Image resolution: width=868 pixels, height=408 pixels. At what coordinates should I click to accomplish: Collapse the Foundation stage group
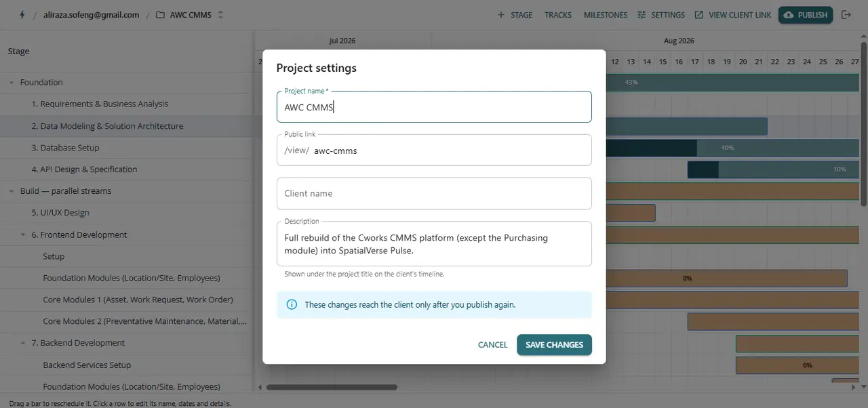tap(12, 83)
